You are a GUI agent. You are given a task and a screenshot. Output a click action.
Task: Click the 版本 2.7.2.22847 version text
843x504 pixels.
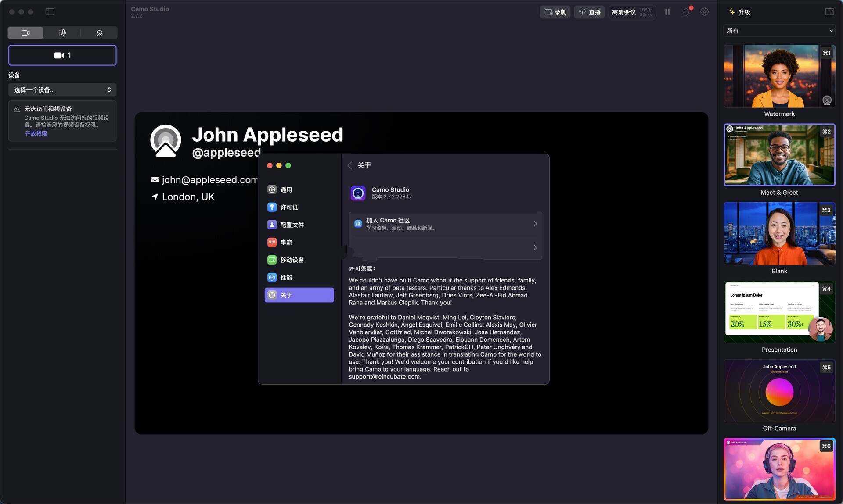point(392,197)
